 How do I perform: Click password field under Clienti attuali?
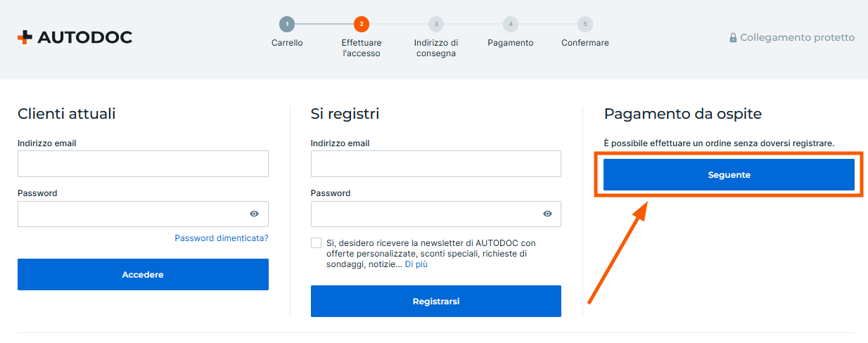[130, 214]
